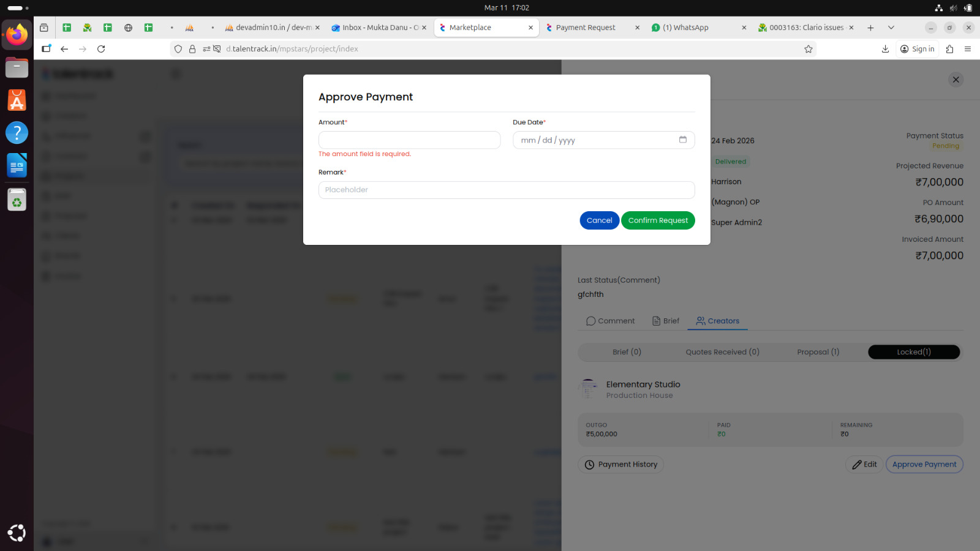Switch to the Comment tab
980x551 pixels.
point(610,321)
